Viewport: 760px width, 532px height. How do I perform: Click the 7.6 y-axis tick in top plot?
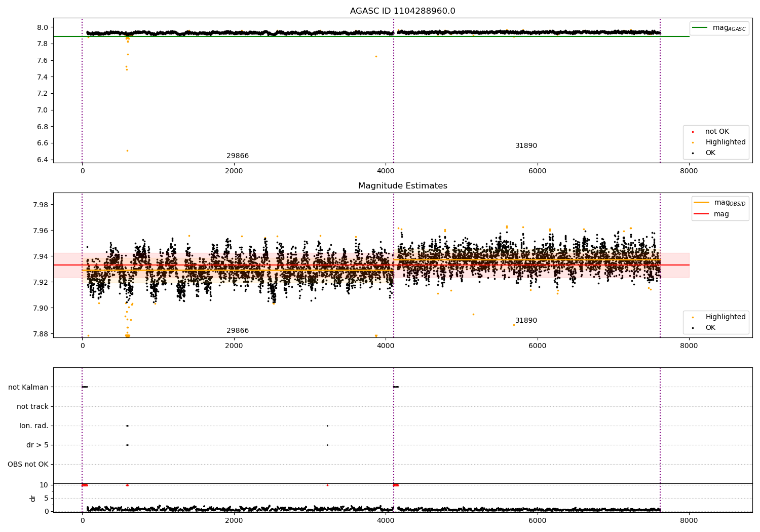43,61
